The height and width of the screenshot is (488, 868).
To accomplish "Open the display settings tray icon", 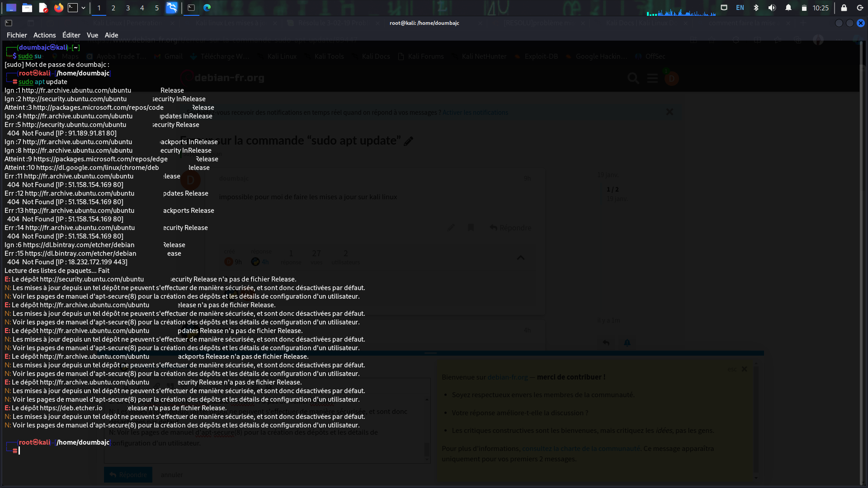I will [724, 8].
